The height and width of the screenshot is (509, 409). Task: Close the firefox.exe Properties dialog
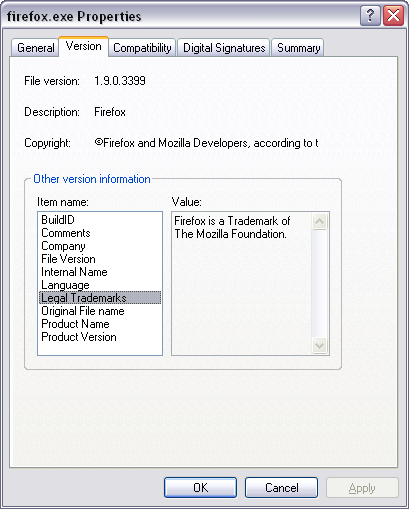click(393, 16)
